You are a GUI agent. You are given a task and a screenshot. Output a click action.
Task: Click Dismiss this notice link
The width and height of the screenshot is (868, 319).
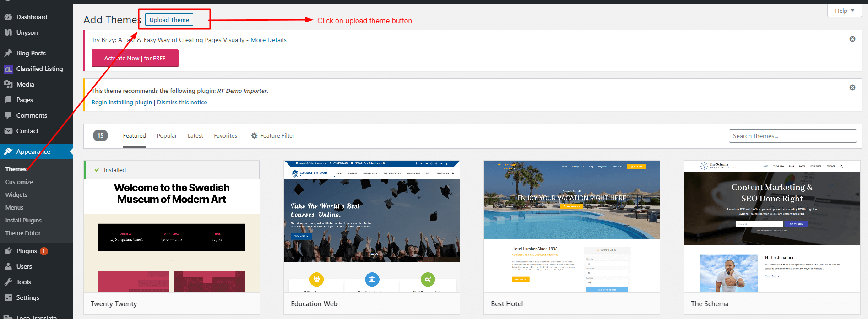click(182, 102)
